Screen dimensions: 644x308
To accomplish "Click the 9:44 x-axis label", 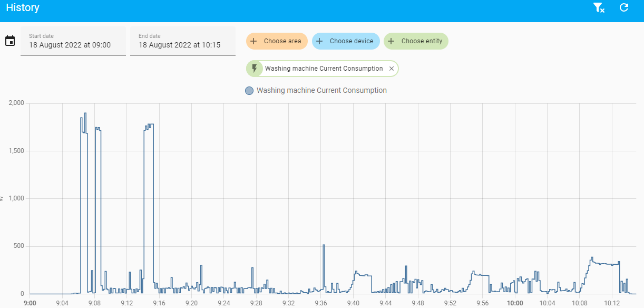I will (x=385, y=303).
